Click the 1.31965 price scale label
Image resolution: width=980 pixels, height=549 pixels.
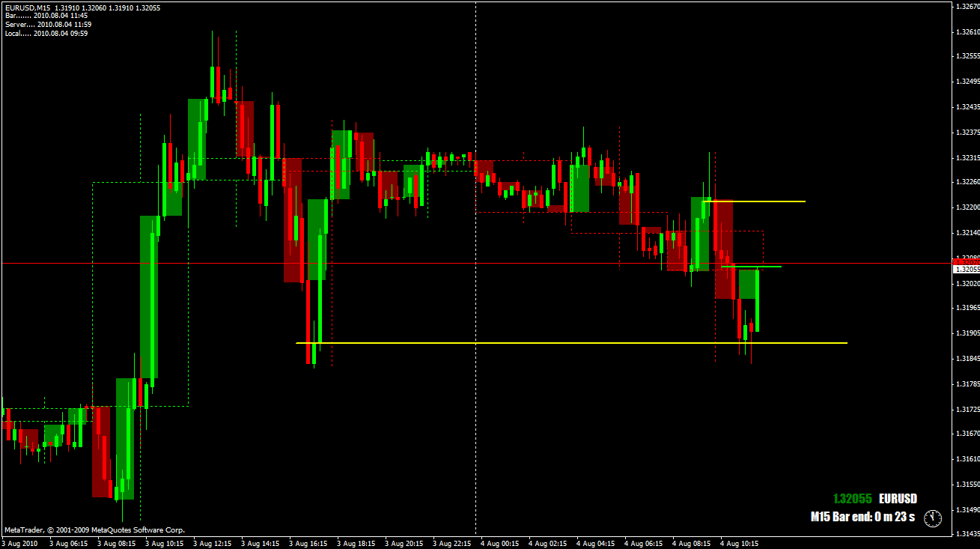point(968,308)
